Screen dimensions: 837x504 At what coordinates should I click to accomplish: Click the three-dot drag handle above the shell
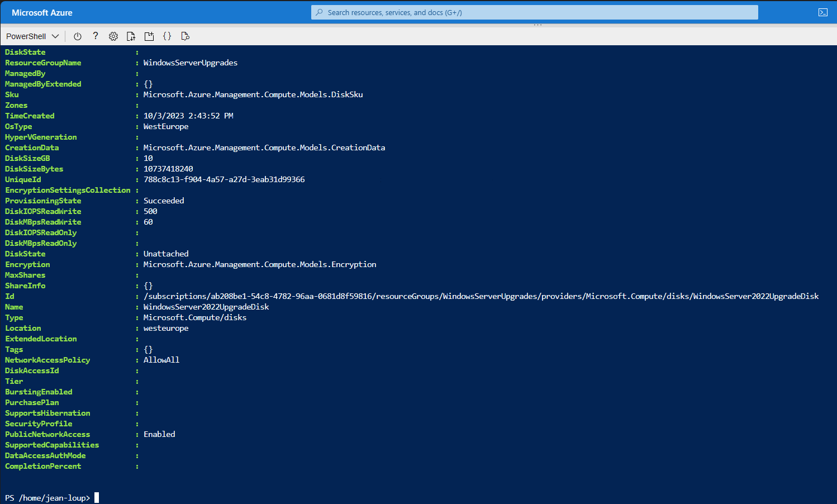point(538,25)
